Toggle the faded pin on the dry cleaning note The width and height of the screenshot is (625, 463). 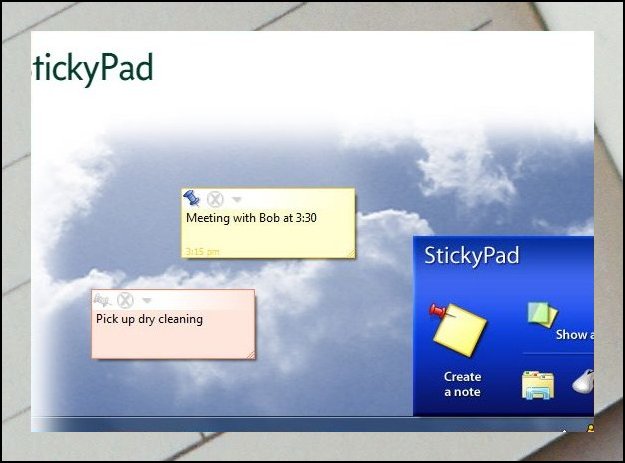click(102, 300)
